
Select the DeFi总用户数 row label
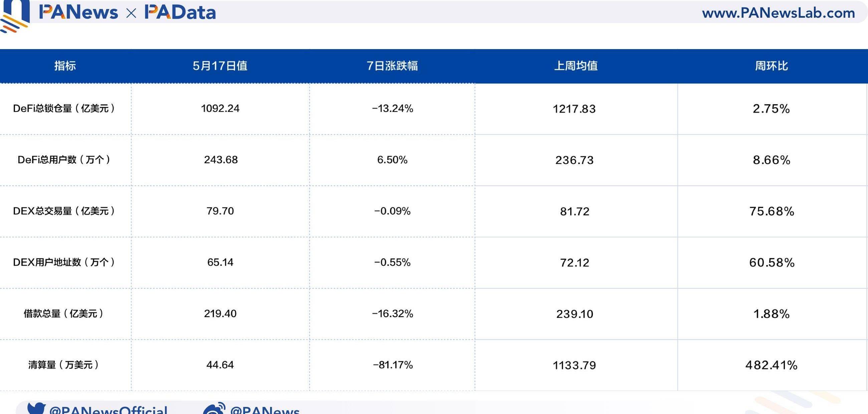click(64, 160)
